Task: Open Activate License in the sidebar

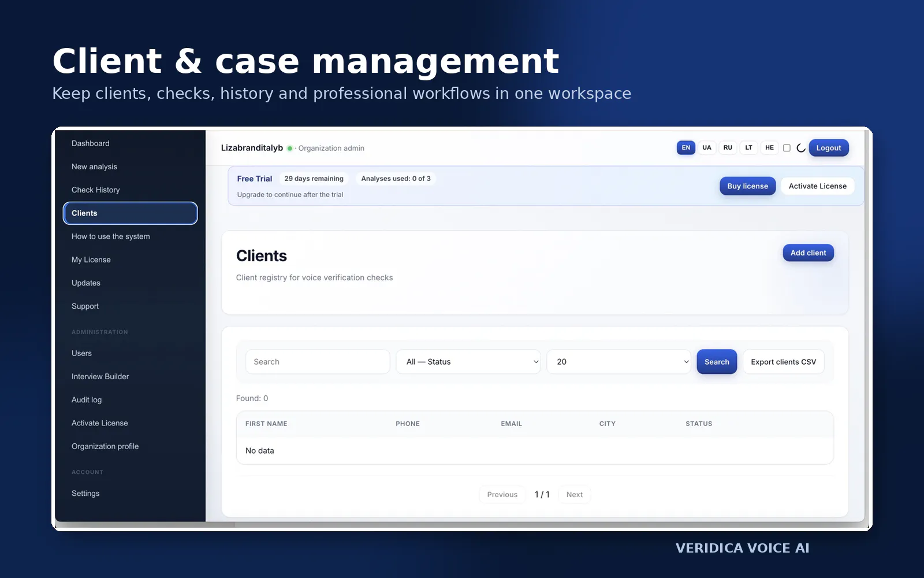Action: (130, 423)
